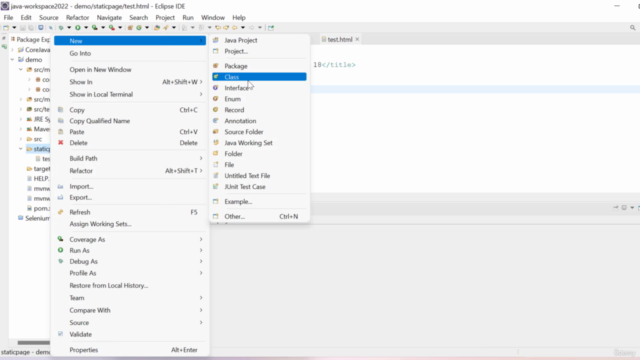Click the Java Project icon

(x=216, y=40)
